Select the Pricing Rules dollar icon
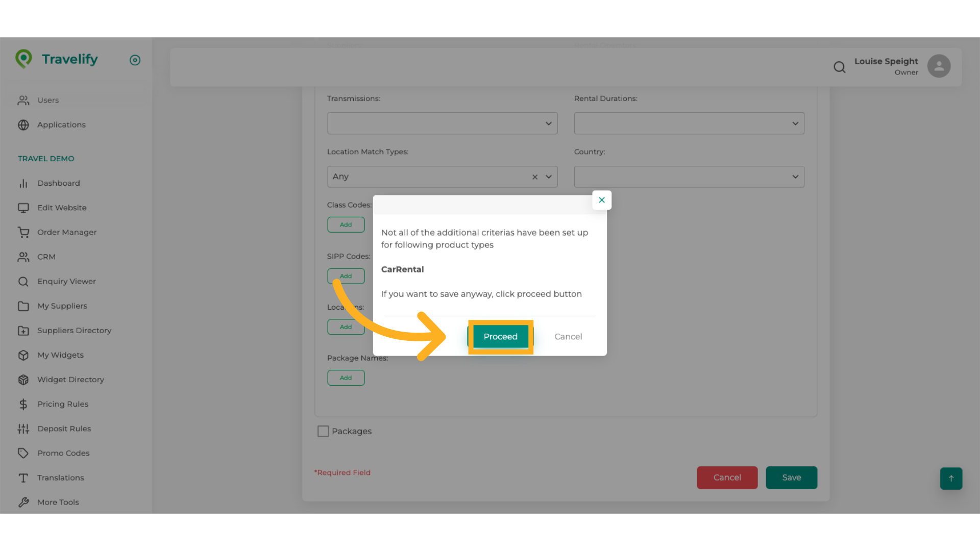 (23, 404)
